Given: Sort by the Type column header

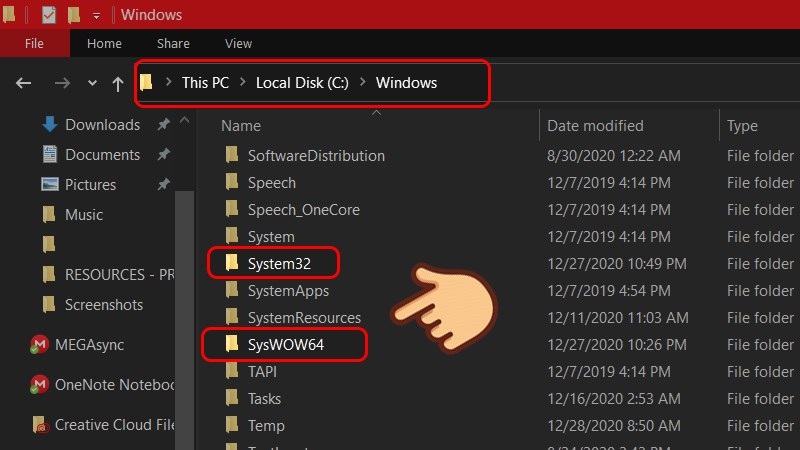Looking at the screenshot, I should [x=742, y=126].
